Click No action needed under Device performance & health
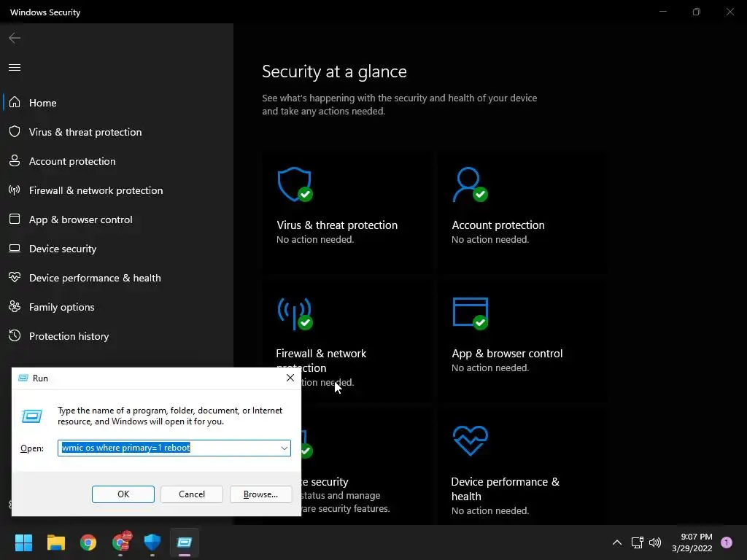 click(x=490, y=511)
